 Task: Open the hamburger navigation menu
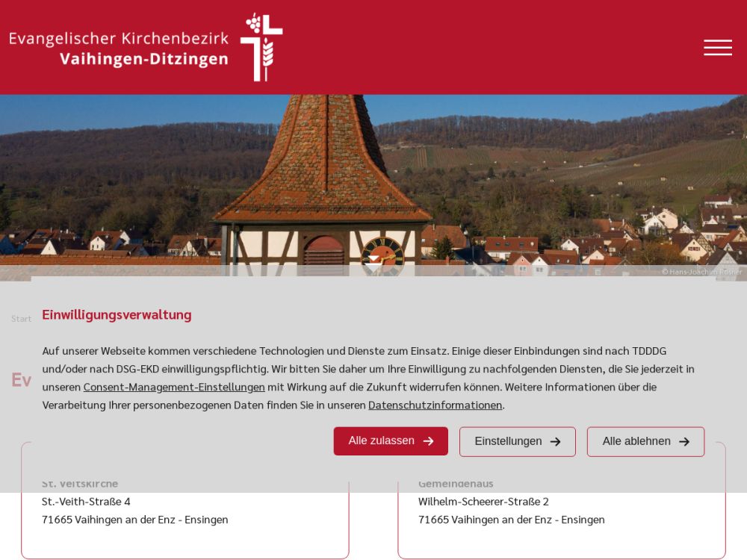click(717, 48)
